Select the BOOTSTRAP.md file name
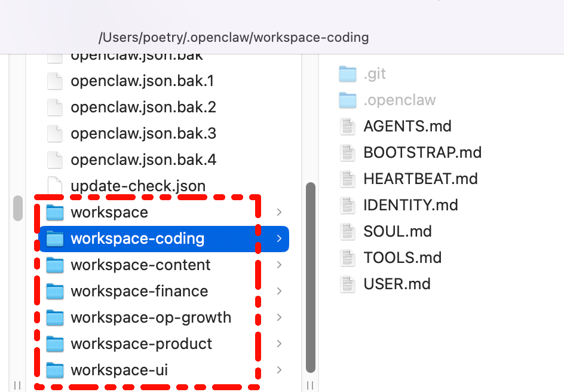This screenshot has width=564, height=392. click(422, 152)
